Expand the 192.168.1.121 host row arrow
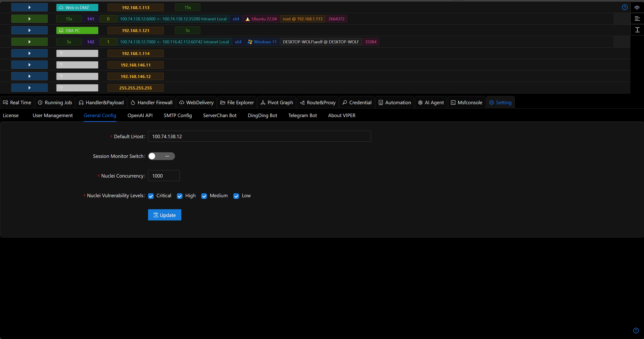 30,30
